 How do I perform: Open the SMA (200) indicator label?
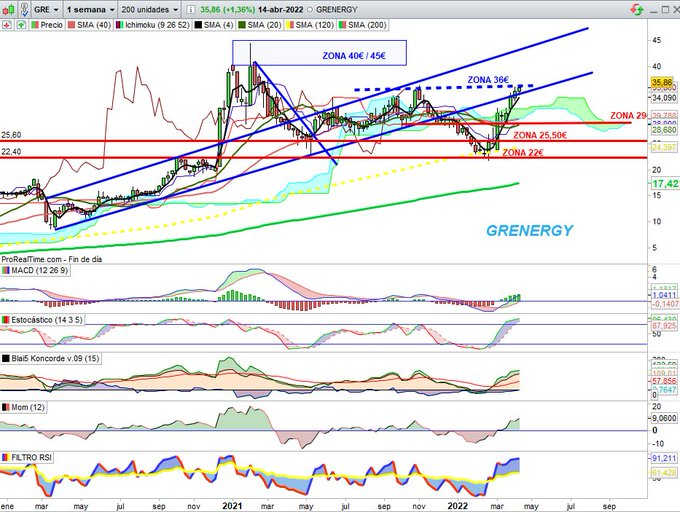363,25
